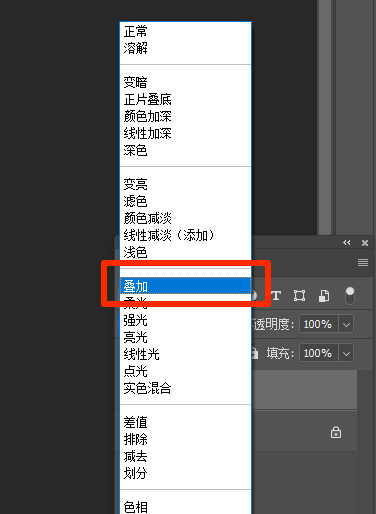Click the layer lock icon
376x514 pixels.
click(x=336, y=432)
